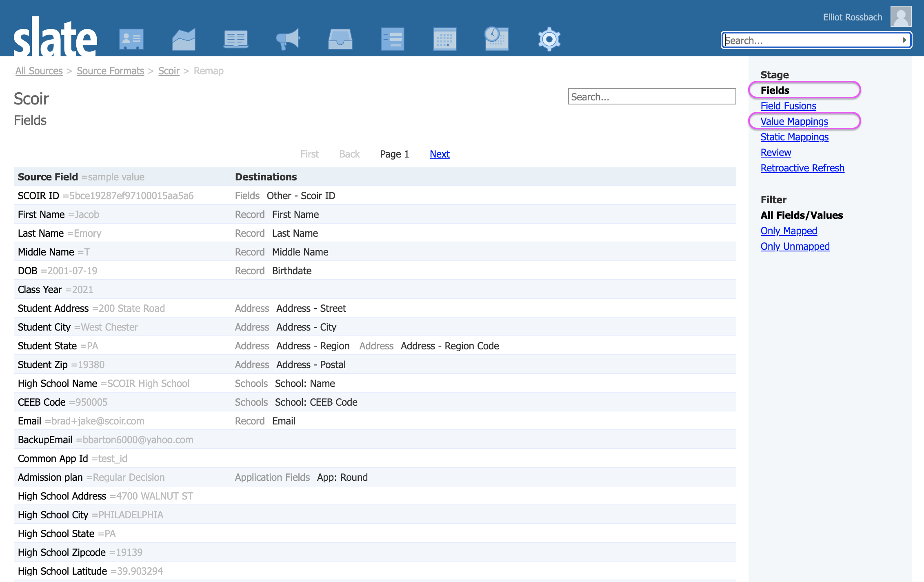This screenshot has height=582, width=924.
Task: Open the Reader laptop icon
Action: click(x=235, y=39)
